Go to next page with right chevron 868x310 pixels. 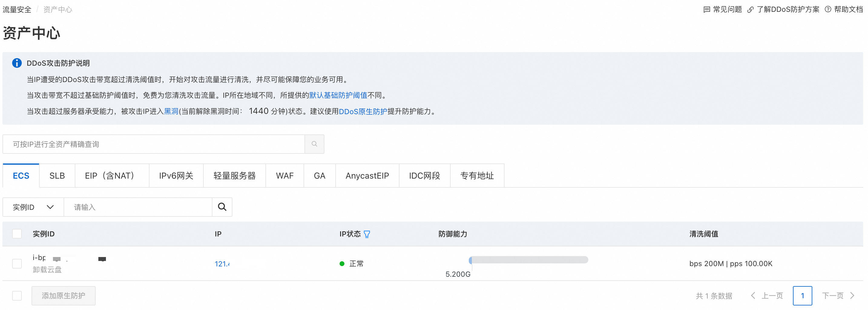pos(852,295)
